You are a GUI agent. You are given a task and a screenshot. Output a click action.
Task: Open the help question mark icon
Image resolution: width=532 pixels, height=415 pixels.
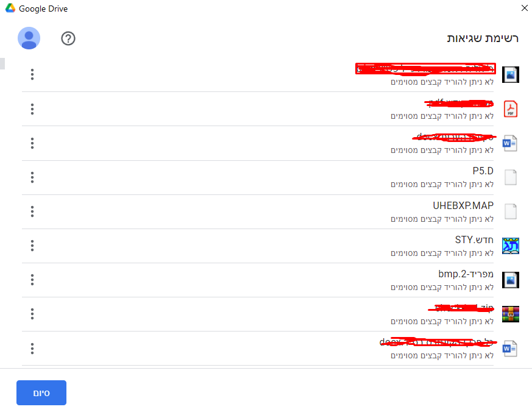68,38
